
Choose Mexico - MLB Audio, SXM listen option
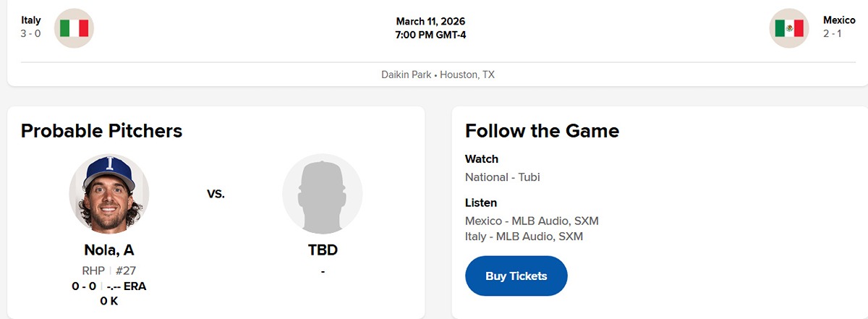point(532,221)
